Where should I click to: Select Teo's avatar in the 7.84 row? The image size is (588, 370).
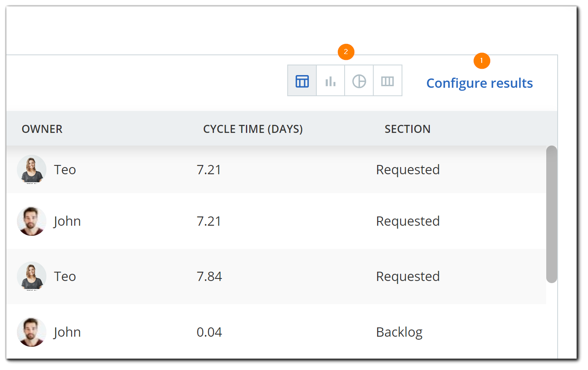coord(32,276)
